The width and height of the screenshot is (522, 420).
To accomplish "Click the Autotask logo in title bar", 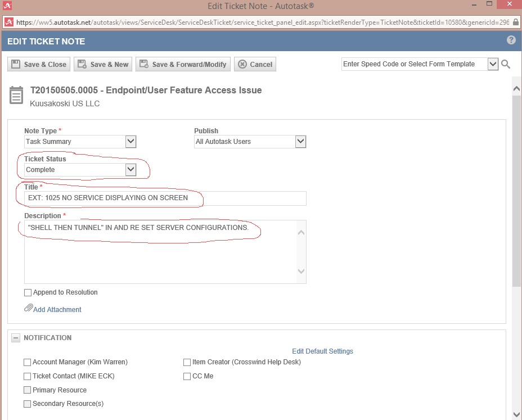I will (6, 6).
